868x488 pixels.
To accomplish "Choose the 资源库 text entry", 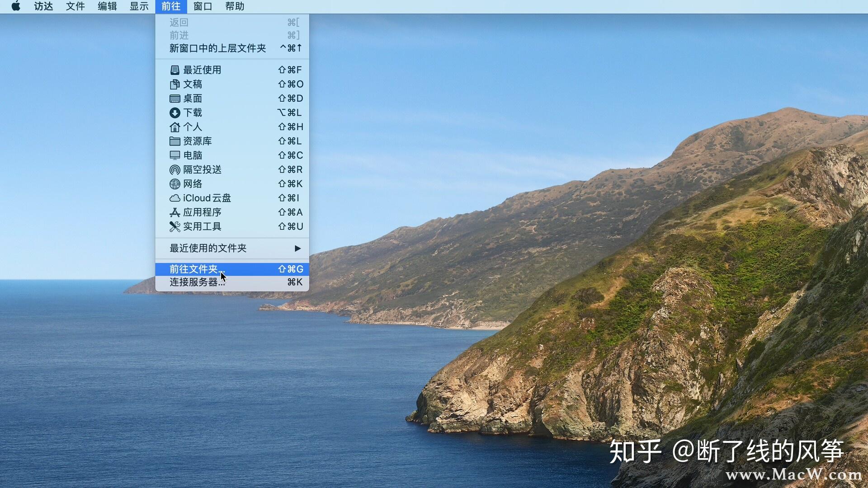I will 198,141.
